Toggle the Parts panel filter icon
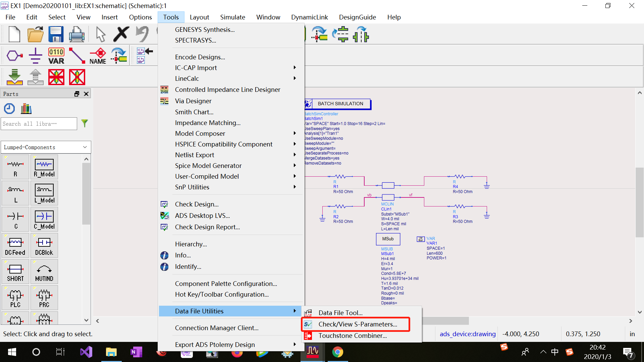Image resolution: width=644 pixels, height=362 pixels. click(85, 123)
